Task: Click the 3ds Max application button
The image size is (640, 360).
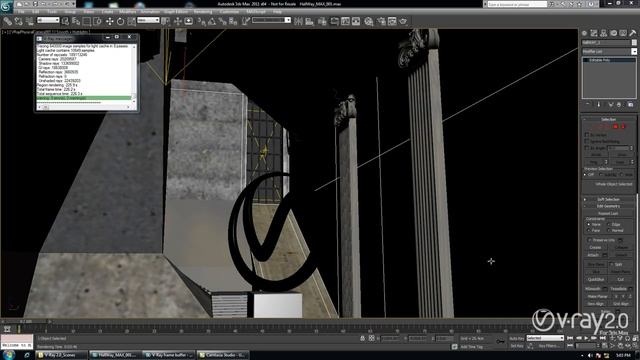Action: (6, 6)
